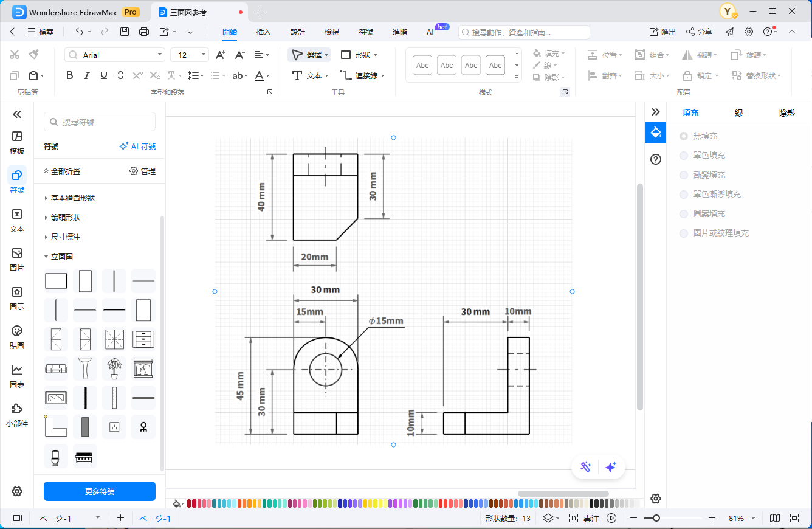Screen dimensions: 812x529
Task: Select the 無填充 radio option
Action: click(684, 136)
